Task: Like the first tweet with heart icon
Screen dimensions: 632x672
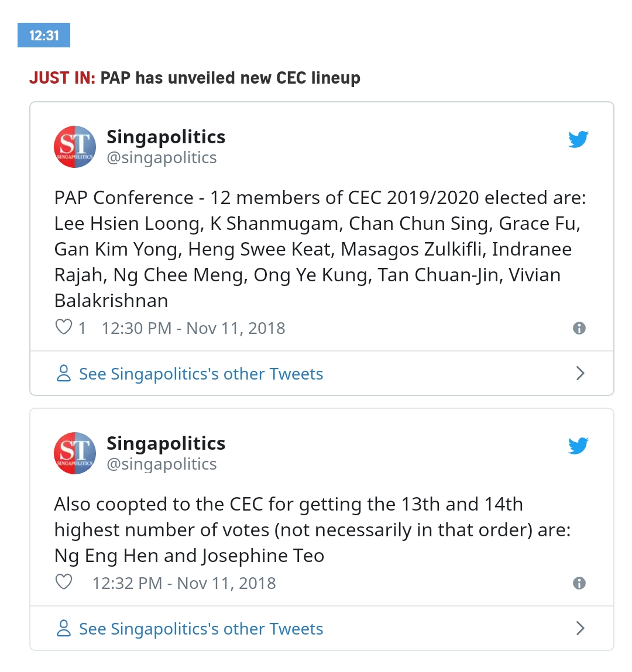Action: pyautogui.click(x=64, y=327)
